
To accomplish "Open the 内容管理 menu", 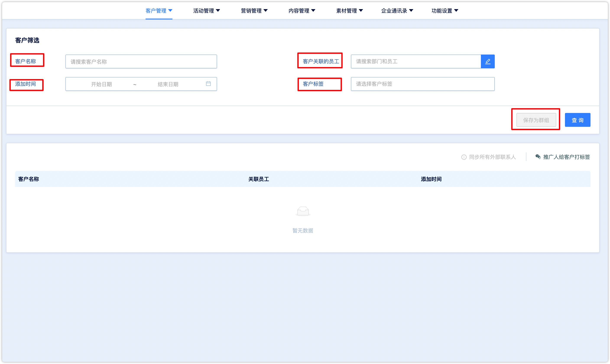I will (302, 11).
